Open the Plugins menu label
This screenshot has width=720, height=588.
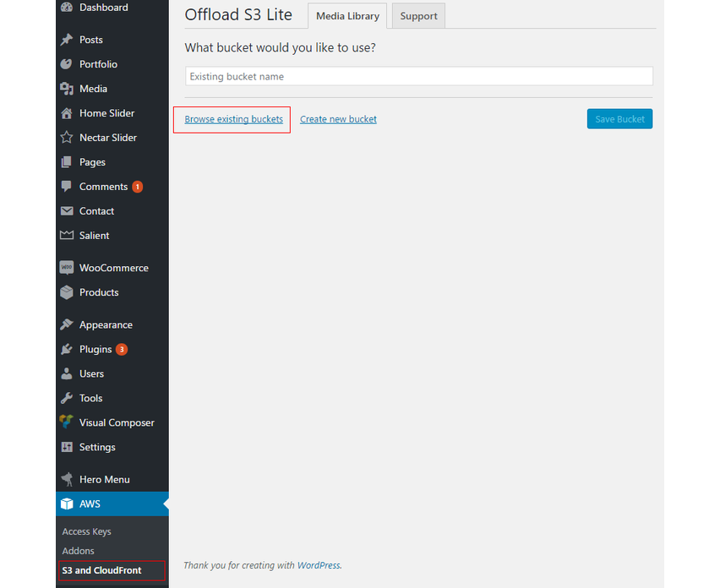coord(95,349)
